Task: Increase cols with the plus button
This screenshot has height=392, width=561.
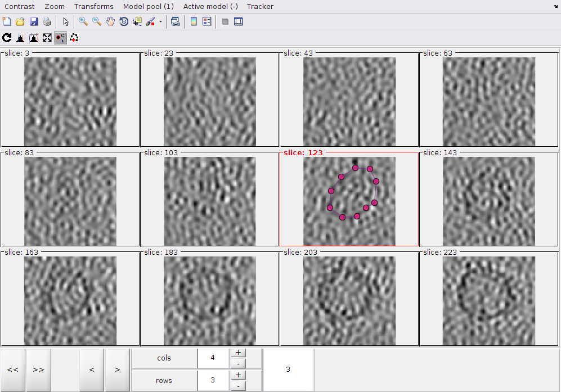Action: [238, 352]
